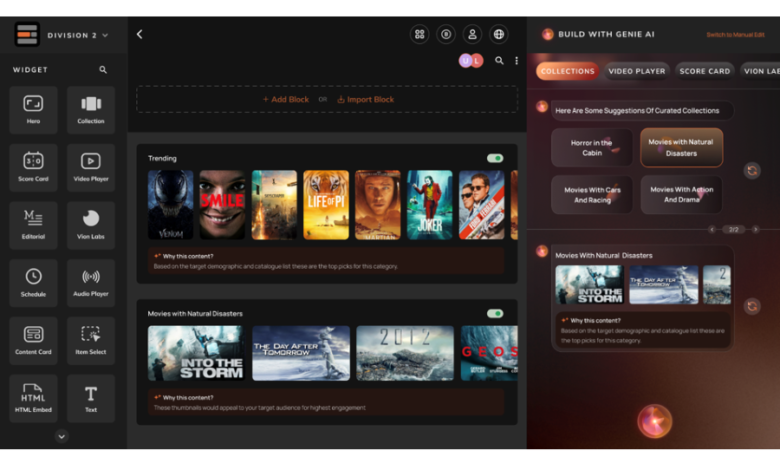This screenshot has width=780, height=470.
Task: Select the Hero widget
Action: (33, 110)
